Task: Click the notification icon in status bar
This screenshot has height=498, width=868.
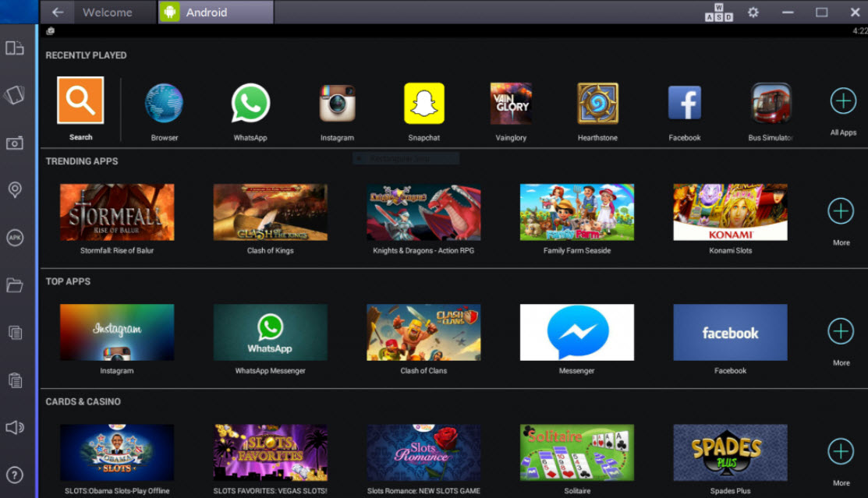Action: 51,31
